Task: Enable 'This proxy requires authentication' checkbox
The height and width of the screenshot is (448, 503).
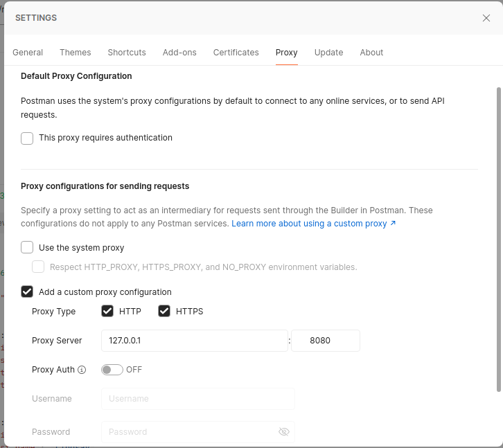Action: point(27,138)
